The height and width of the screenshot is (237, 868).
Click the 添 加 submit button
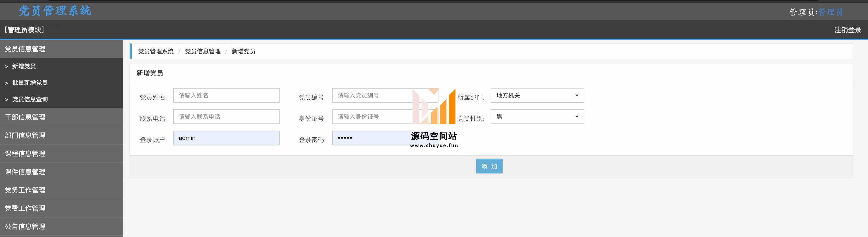pyautogui.click(x=489, y=166)
